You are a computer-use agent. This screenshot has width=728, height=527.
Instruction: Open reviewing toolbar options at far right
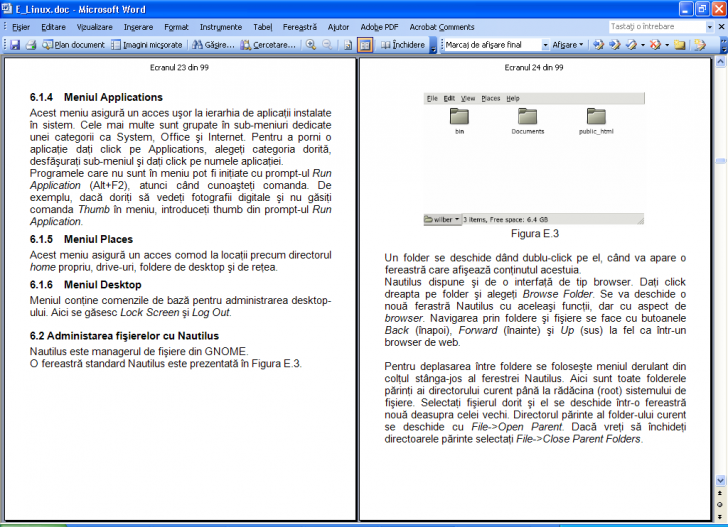tap(724, 45)
